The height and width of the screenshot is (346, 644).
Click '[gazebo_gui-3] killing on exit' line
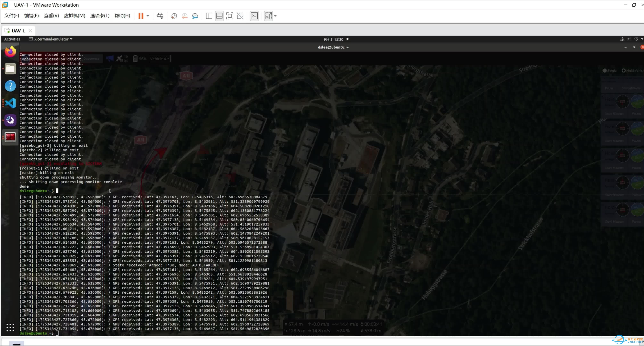[54, 145]
